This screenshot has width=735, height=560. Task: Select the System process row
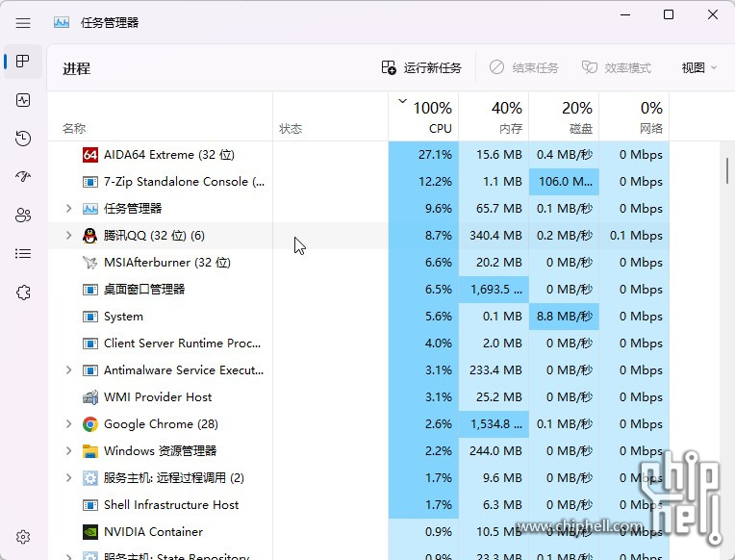(x=359, y=317)
